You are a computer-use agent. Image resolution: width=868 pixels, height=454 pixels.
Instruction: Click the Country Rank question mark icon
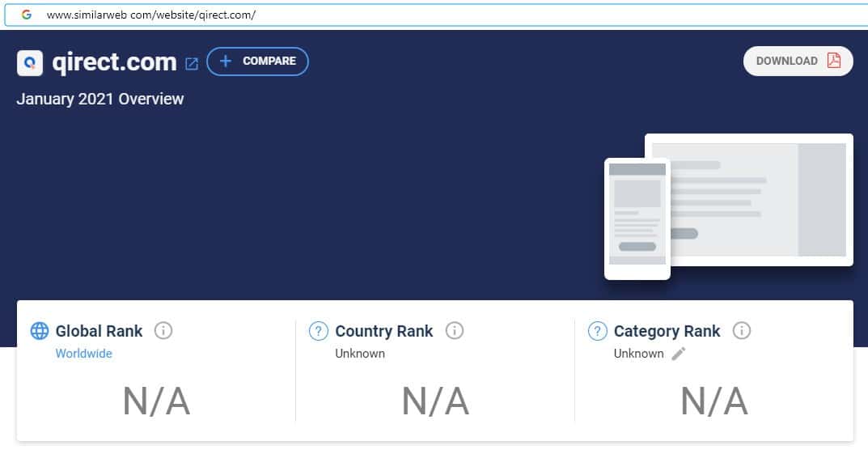point(318,331)
